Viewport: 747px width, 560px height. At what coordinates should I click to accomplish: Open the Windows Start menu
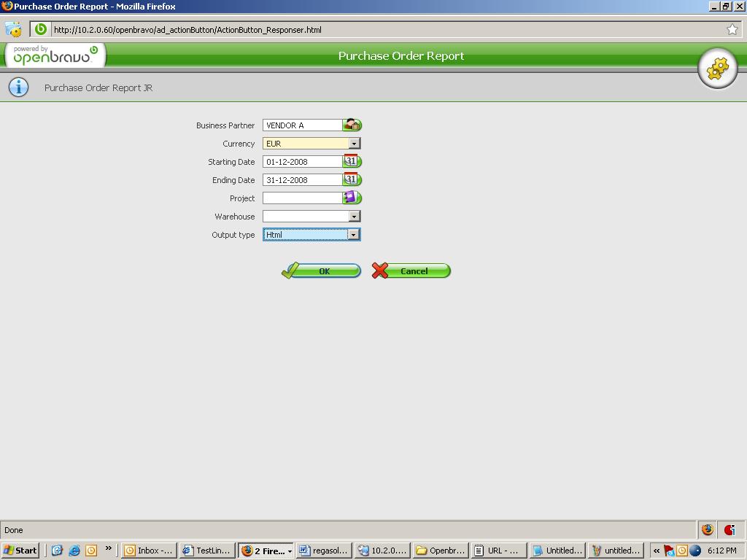20,551
